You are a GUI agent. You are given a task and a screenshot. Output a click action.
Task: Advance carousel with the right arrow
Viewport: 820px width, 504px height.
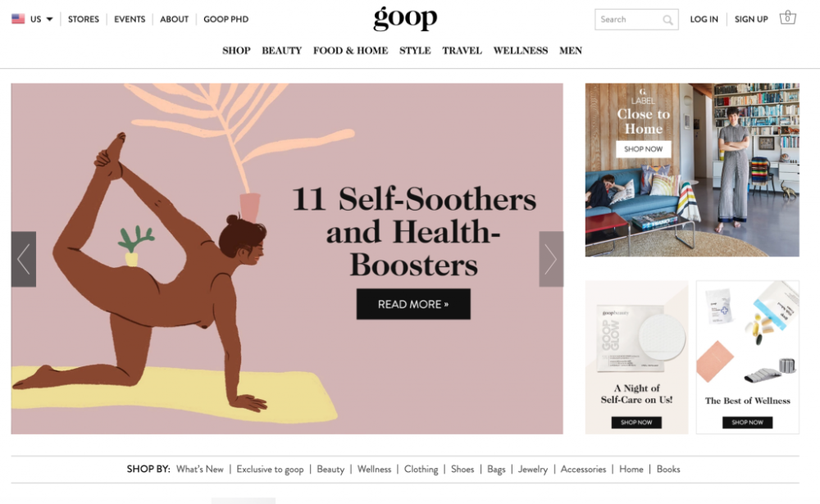(551, 259)
